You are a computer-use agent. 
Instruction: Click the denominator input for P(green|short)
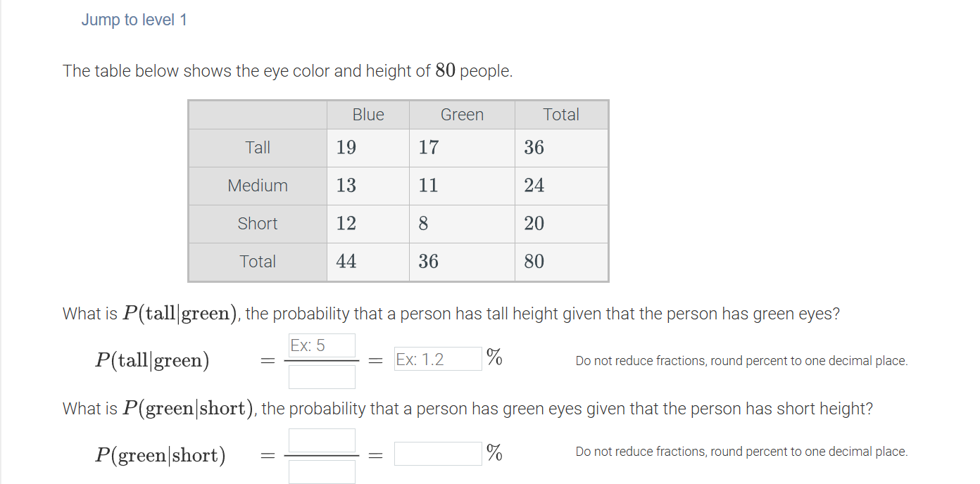coord(321,471)
